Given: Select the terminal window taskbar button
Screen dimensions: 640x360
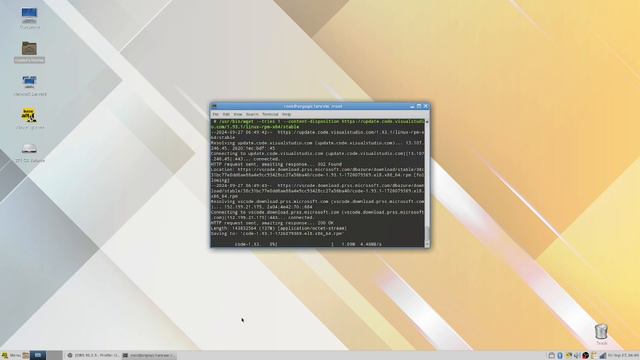Looking at the screenshot, I should pyautogui.click(x=149, y=356).
